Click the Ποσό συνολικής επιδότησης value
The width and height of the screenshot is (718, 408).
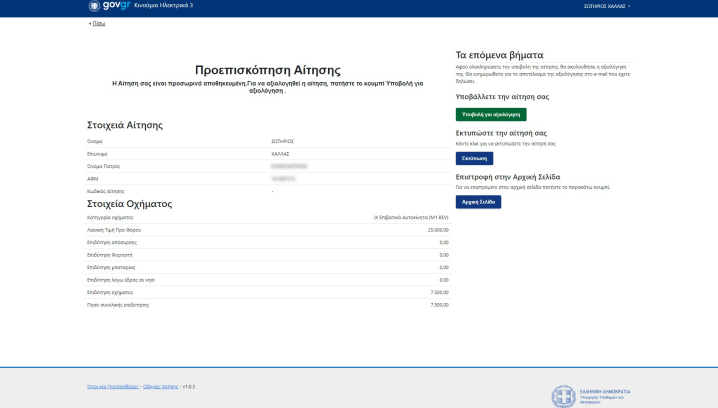point(439,303)
